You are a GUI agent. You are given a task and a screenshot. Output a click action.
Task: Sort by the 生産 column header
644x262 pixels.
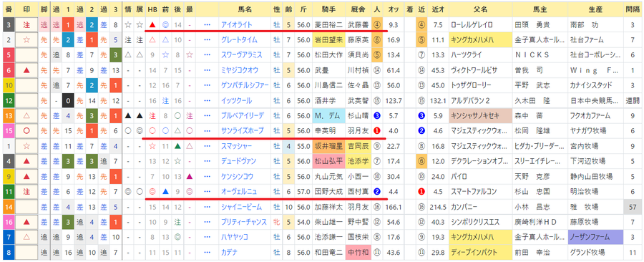pos(595,9)
